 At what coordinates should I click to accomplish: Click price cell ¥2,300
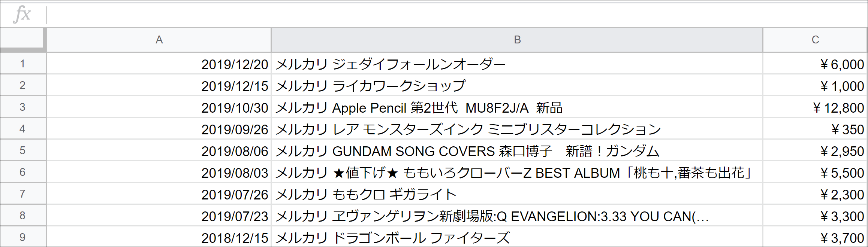pyautogui.click(x=815, y=194)
